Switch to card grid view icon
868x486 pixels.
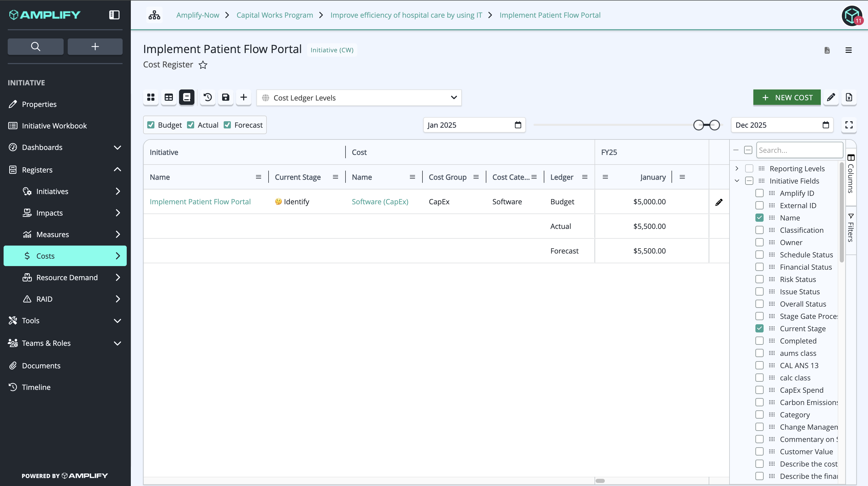[x=151, y=97]
